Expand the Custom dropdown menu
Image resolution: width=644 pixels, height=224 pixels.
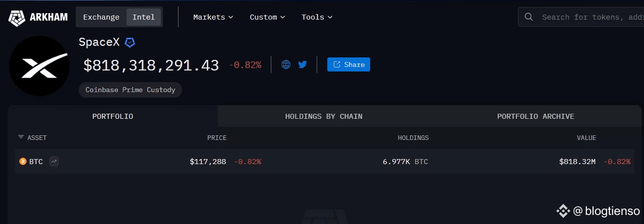click(x=268, y=17)
